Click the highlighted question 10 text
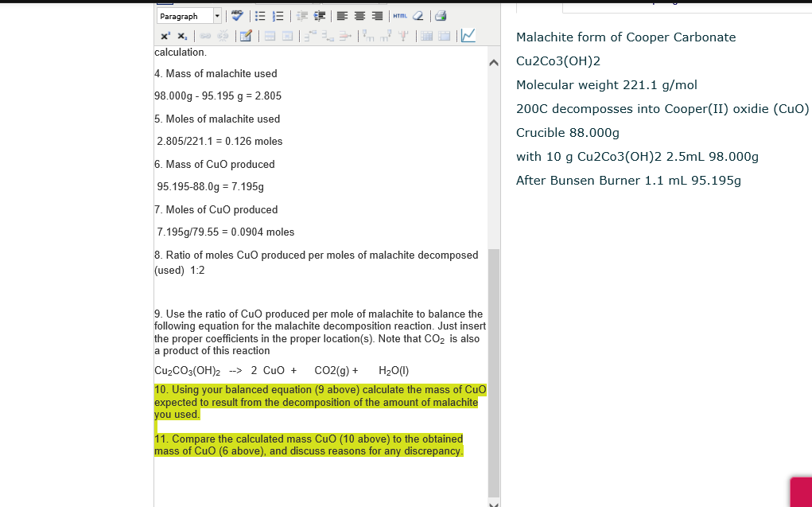 pyautogui.click(x=318, y=401)
